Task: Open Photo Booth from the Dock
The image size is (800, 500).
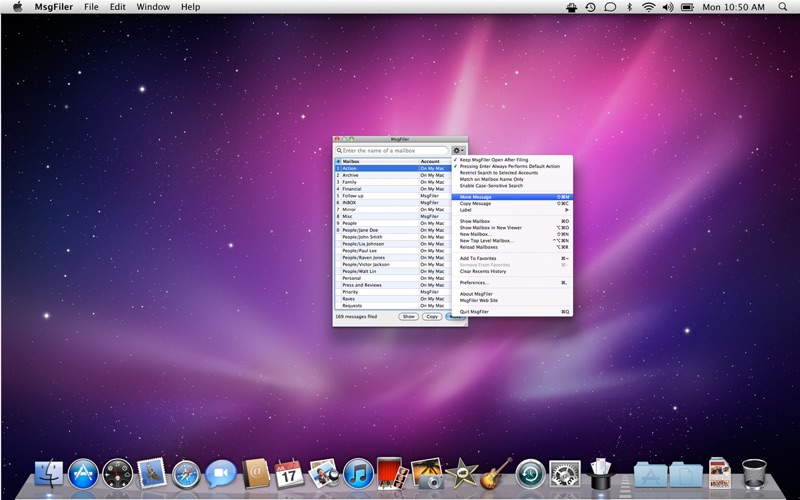Action: (x=392, y=474)
